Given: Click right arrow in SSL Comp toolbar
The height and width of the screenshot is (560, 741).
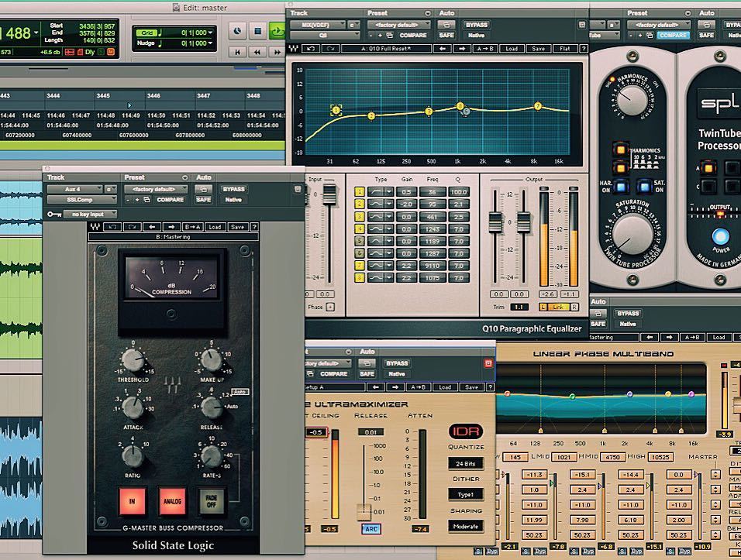Looking at the screenshot, I should pyautogui.click(x=171, y=227).
